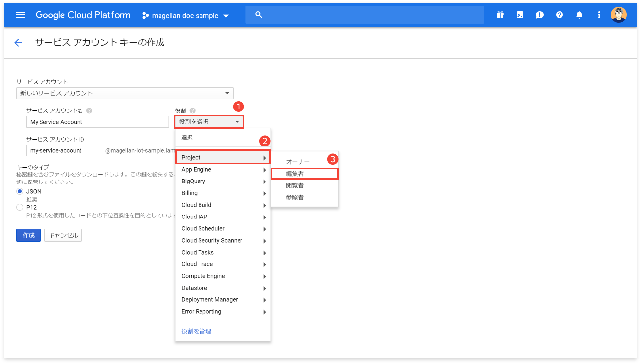
Task: Click the Google Cloud Platform logo
Action: (83, 15)
